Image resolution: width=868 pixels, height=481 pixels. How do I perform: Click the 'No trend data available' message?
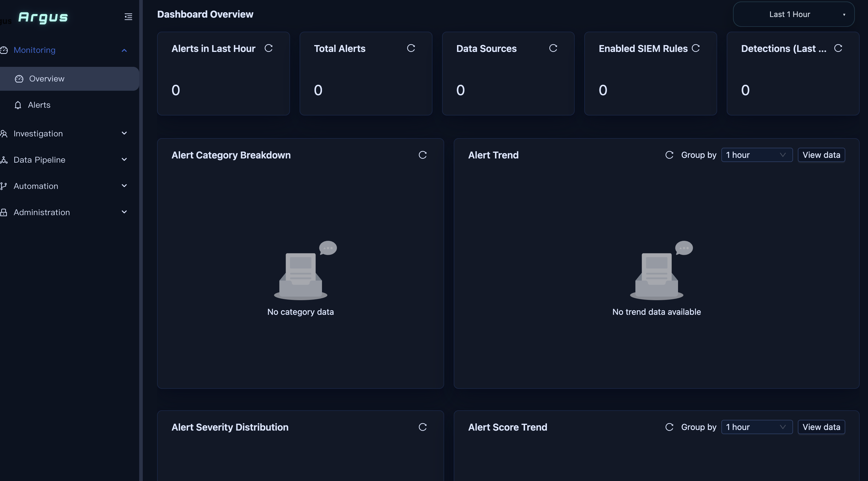657,312
